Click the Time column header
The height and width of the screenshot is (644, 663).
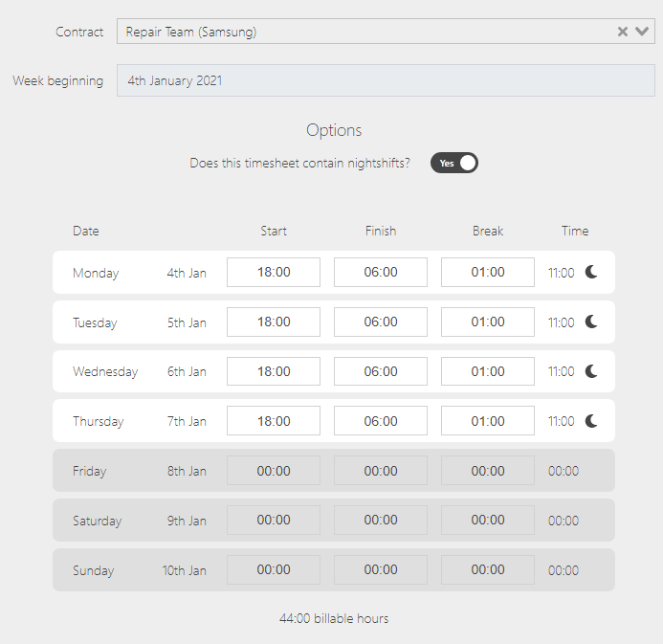point(575,231)
